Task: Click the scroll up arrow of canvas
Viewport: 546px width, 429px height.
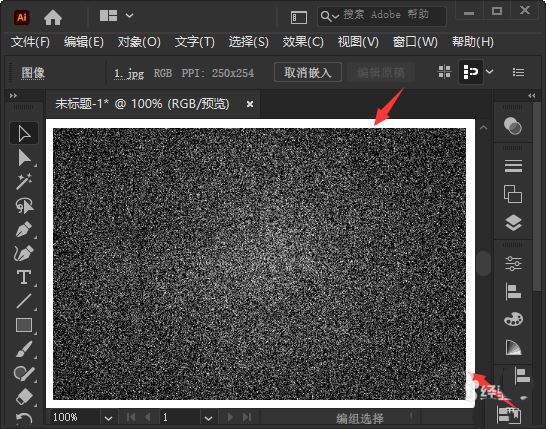Action: click(483, 127)
